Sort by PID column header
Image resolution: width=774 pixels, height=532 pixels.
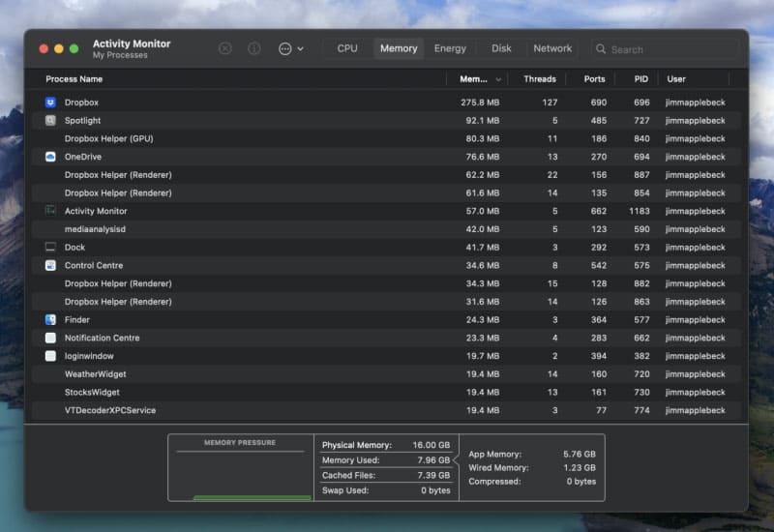[x=640, y=79]
